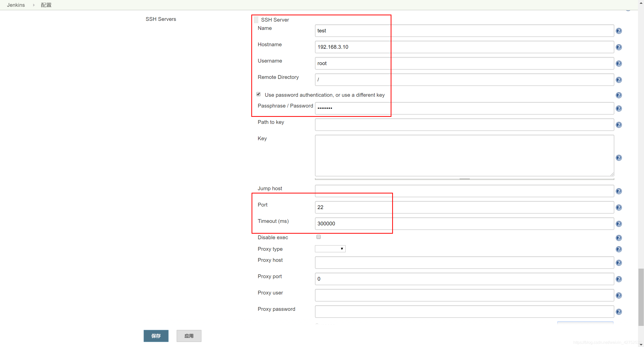Focus the Remote Directory input field
Screen dimensions: 644x347
464,80
